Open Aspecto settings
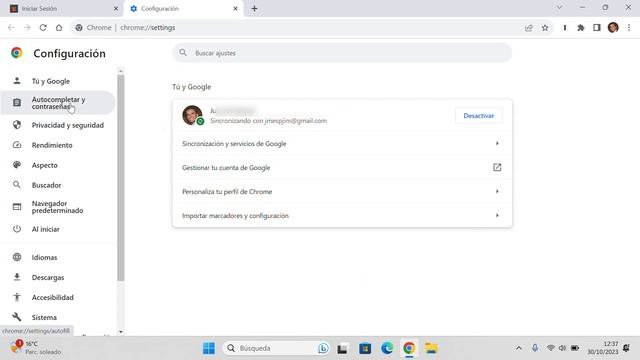The image size is (640, 360). pos(44,165)
